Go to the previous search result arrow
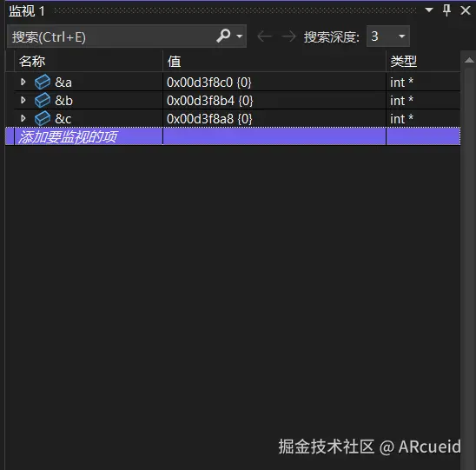The image size is (476, 470). click(x=264, y=36)
